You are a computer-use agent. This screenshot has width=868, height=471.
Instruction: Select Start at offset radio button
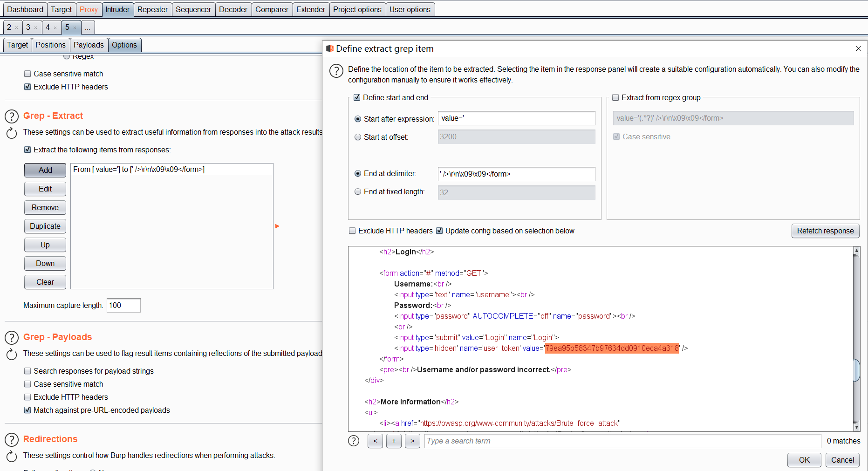(358, 137)
